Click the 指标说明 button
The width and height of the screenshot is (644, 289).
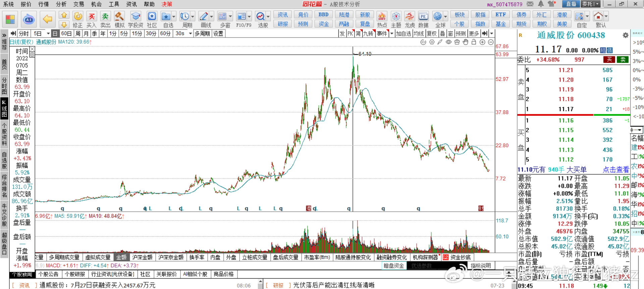click(x=481, y=266)
